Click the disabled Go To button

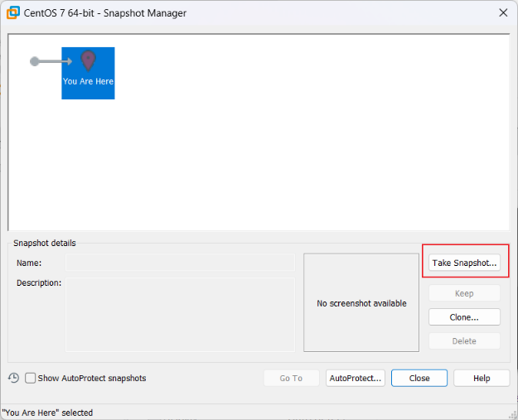pyautogui.click(x=291, y=378)
